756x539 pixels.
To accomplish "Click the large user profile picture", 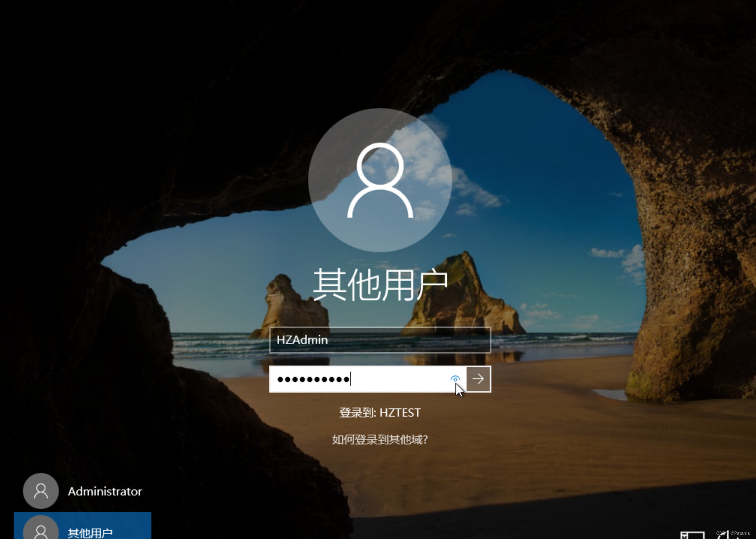I will (x=380, y=180).
